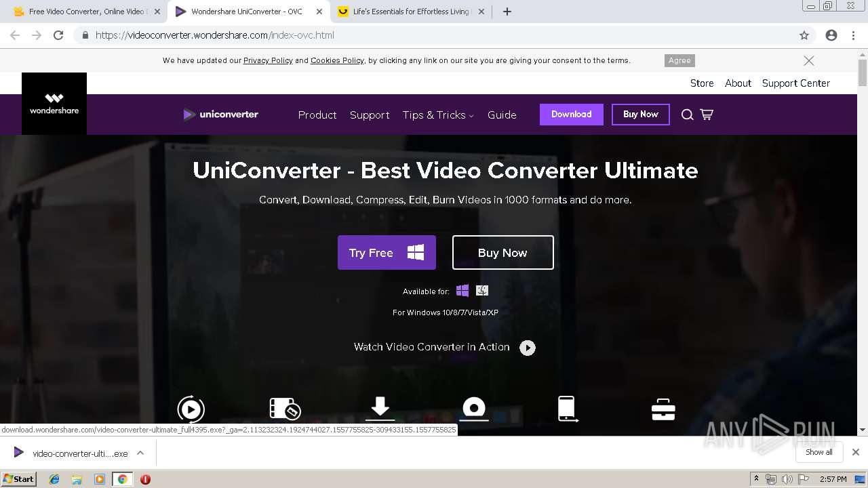This screenshot has width=868, height=488.
Task: Close the downloads bar
Action: (856, 452)
